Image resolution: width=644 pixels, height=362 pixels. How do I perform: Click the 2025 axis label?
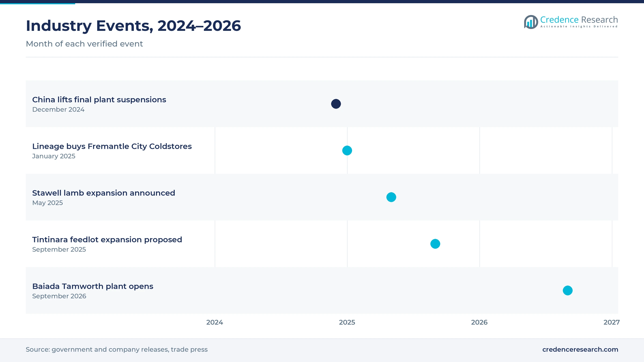347,322
